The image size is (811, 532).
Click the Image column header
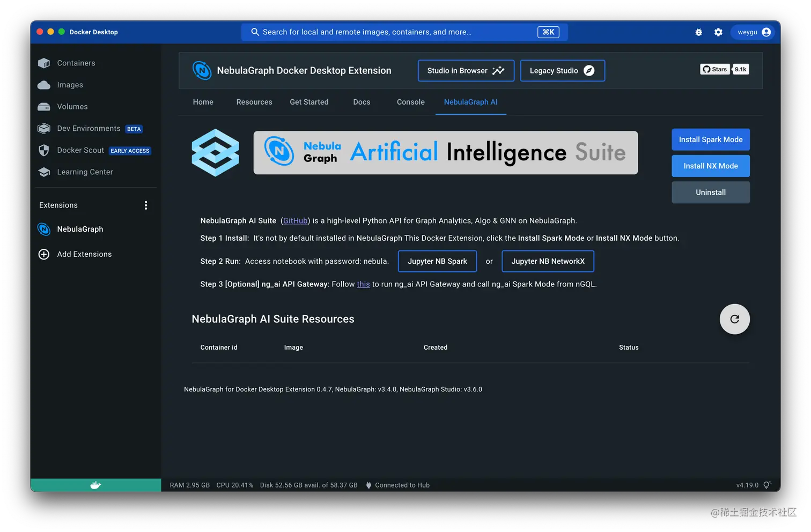pyautogui.click(x=293, y=348)
